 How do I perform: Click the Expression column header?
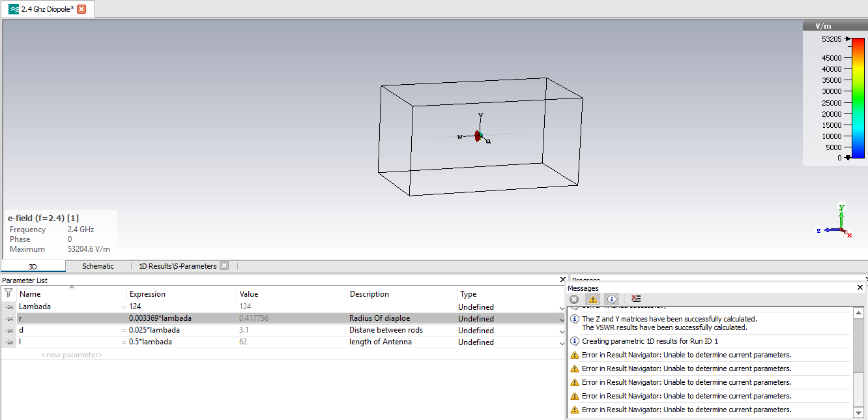tap(147, 294)
